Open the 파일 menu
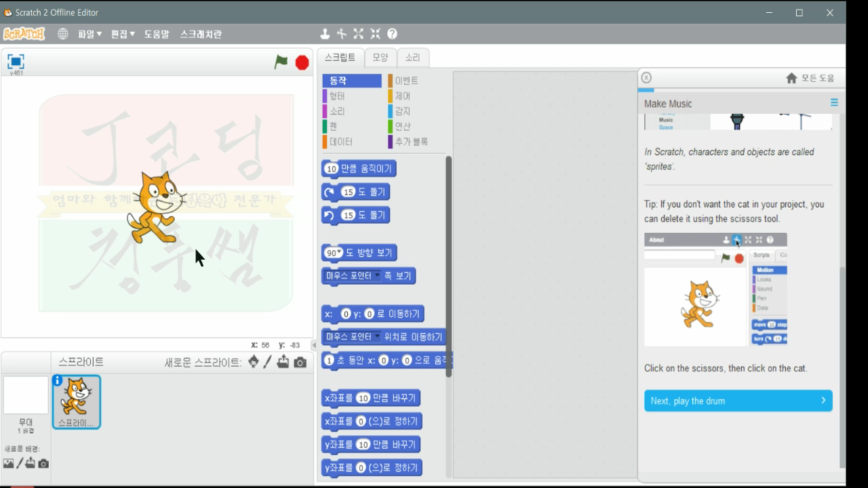 90,34
